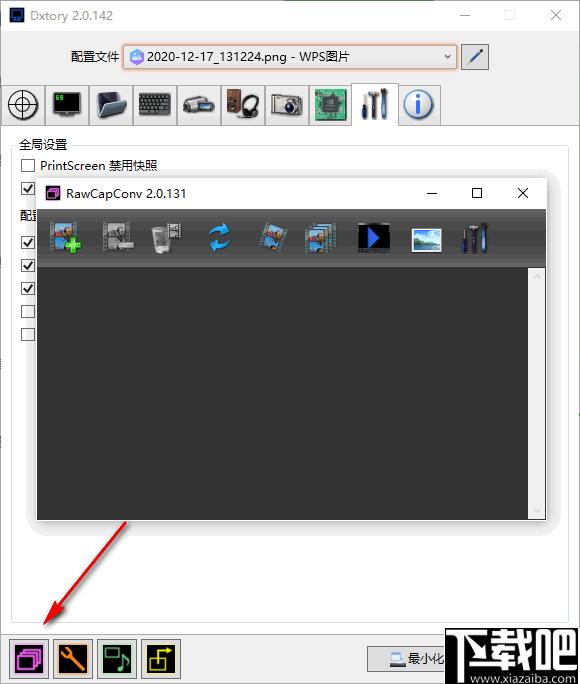Click the blue refresh arrows icon
This screenshot has height=684, width=580.
point(219,238)
